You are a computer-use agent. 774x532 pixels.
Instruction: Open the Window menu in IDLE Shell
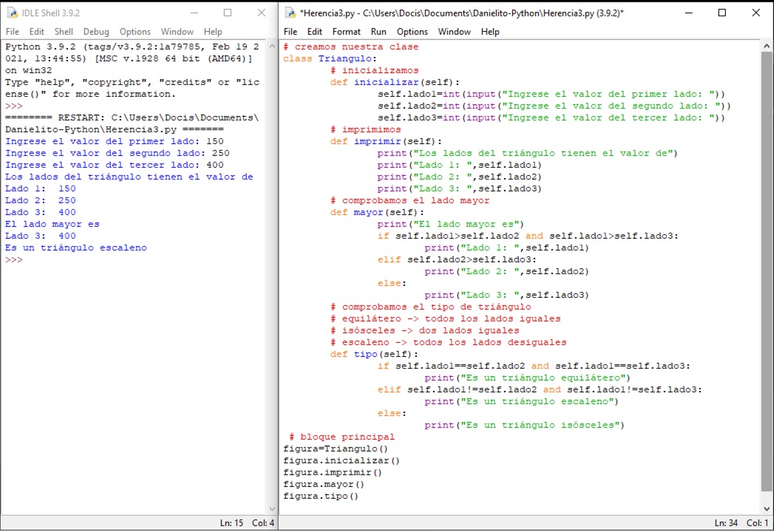[177, 32]
